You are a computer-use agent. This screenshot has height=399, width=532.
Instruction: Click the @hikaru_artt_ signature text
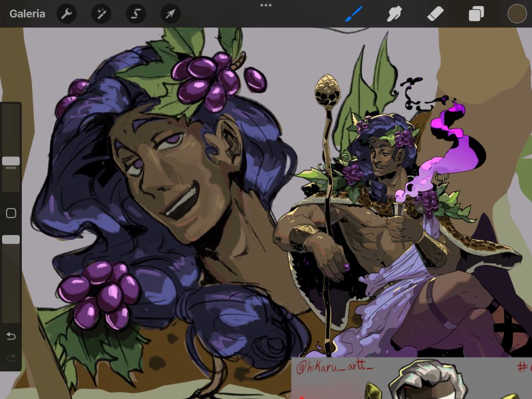(x=335, y=367)
